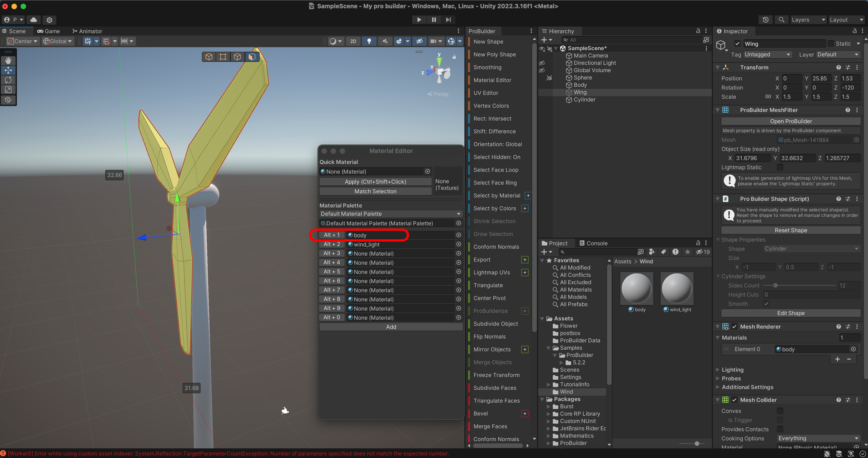Open the Default Material Palette dropdown
Viewport: 868px width, 458px height.
391,214
